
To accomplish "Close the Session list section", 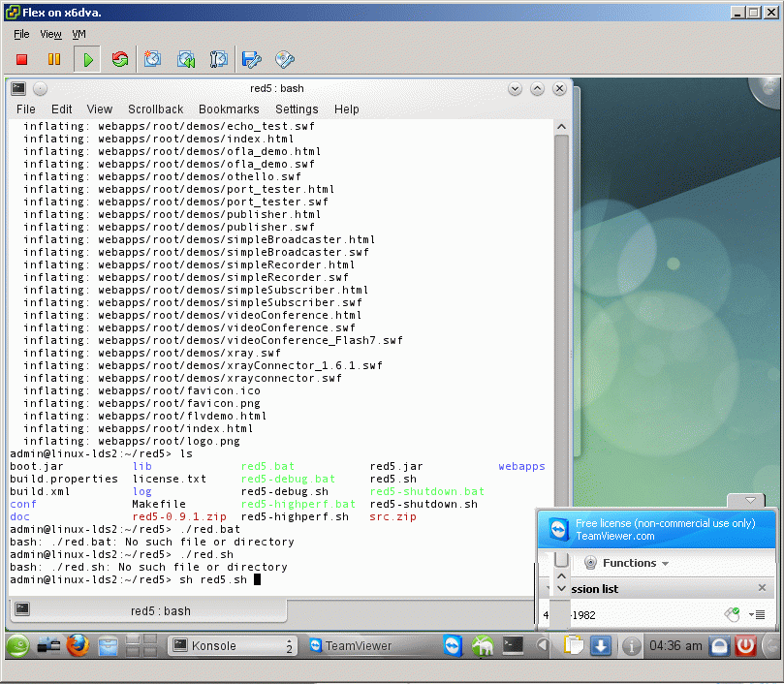I will [x=762, y=588].
